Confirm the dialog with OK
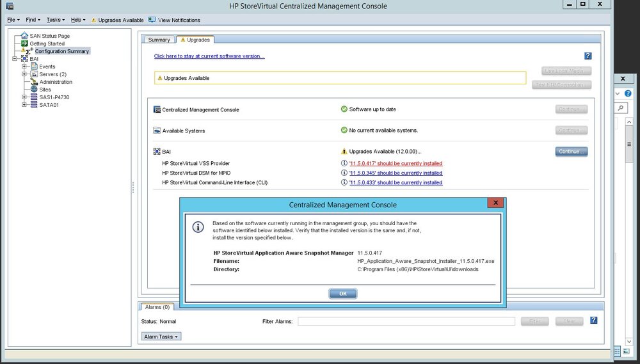640x364 pixels. pos(343,294)
